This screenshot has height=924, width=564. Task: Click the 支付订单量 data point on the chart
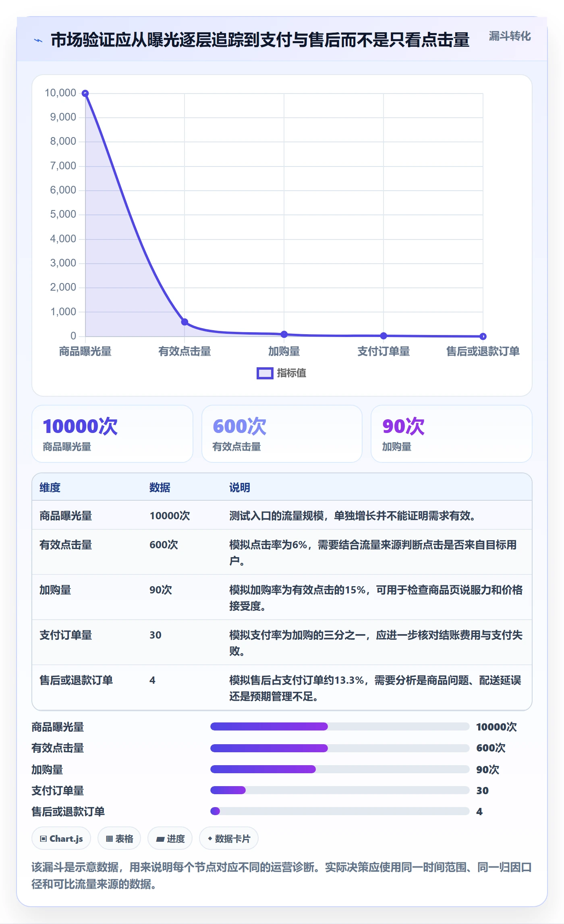tap(384, 335)
